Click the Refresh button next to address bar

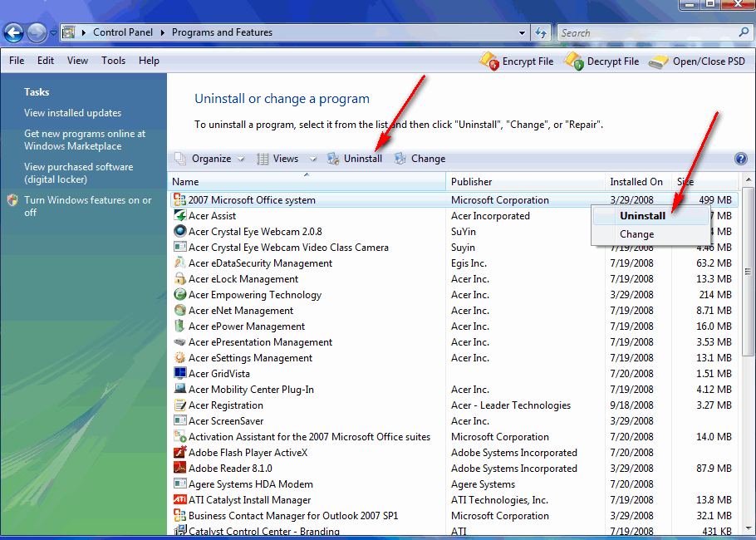click(x=541, y=32)
